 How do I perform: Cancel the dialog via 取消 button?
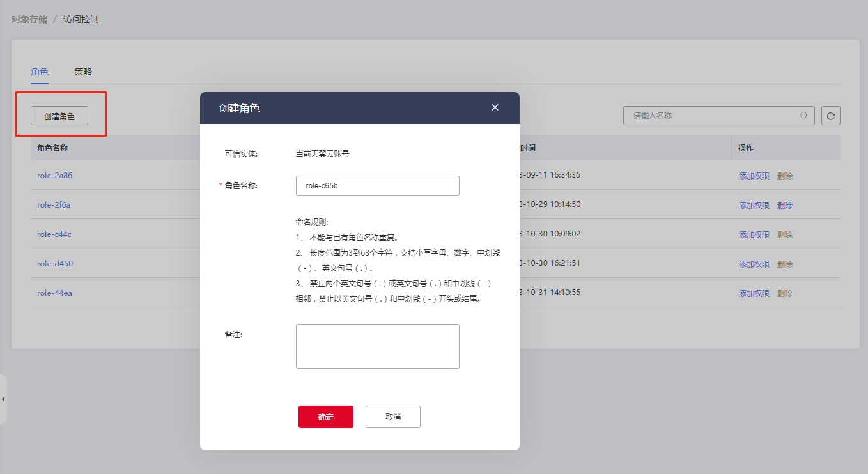392,417
